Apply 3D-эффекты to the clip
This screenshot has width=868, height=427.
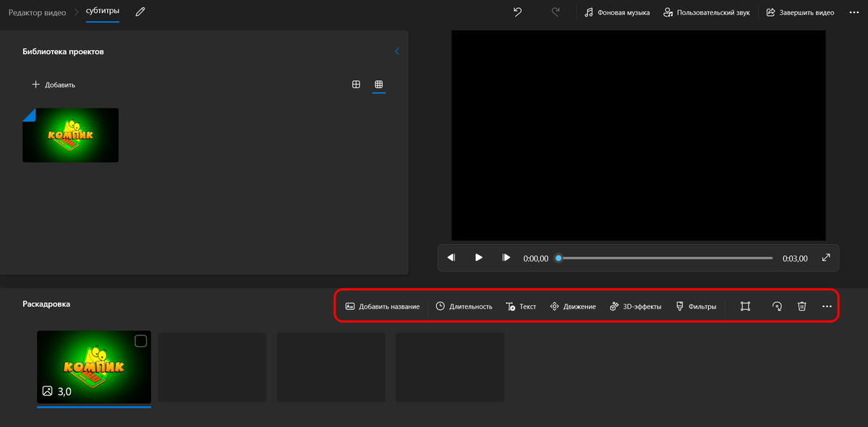click(637, 306)
